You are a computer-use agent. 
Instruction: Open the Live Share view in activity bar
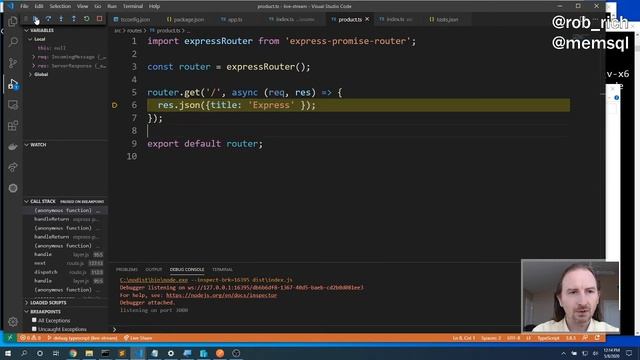click(x=13, y=167)
